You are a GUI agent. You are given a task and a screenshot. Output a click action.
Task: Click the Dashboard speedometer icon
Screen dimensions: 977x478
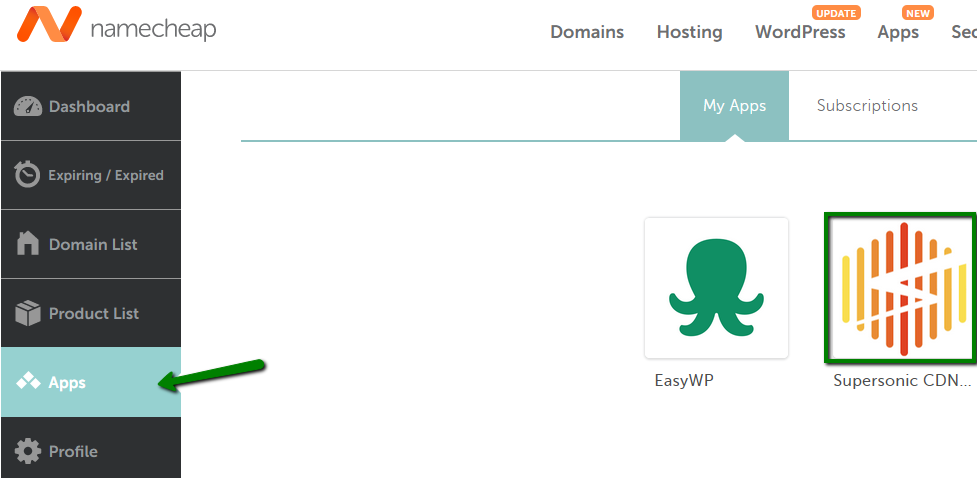click(27, 107)
